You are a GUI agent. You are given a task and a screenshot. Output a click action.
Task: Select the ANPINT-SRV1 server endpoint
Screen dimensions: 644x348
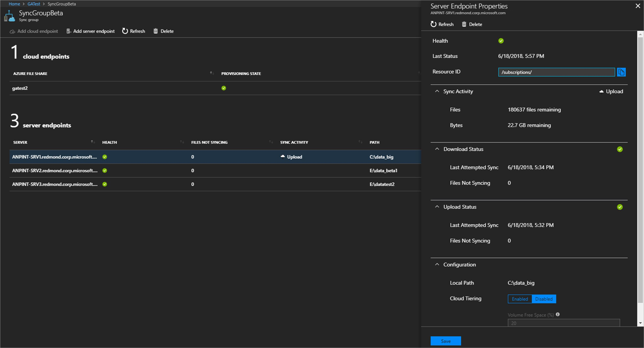(x=215, y=157)
